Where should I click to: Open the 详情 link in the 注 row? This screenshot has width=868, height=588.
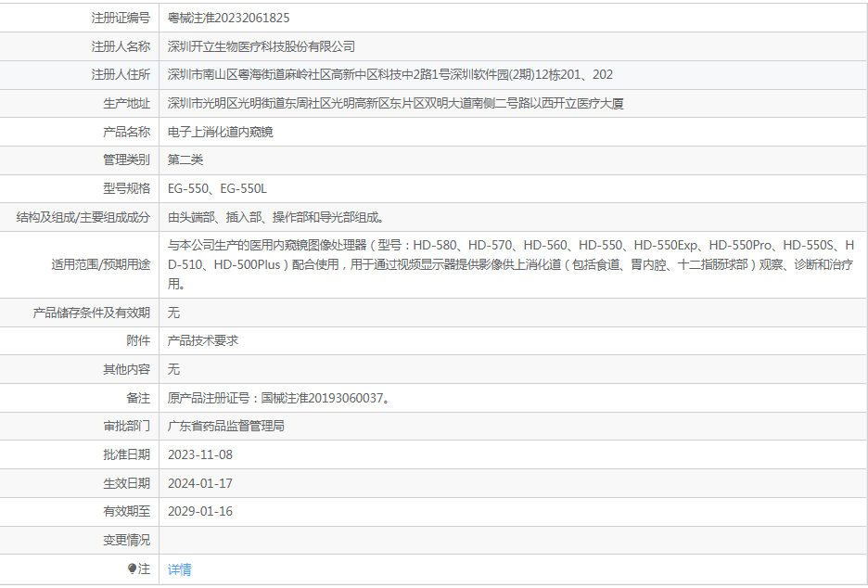pos(179,569)
